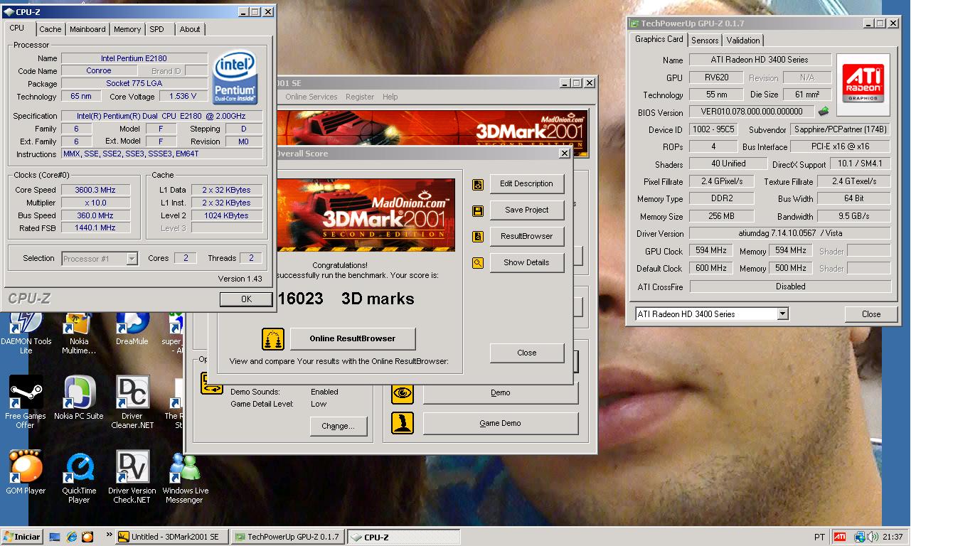Viewport: 980px width, 546px height.
Task: Open the ATI Radeon HD 3400 Series dropdown
Action: (x=782, y=314)
